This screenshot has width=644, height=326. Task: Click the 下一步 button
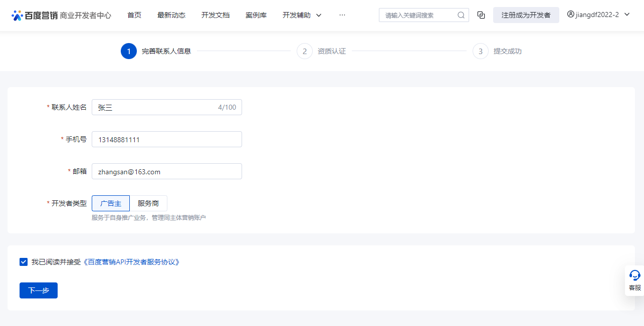[39, 290]
